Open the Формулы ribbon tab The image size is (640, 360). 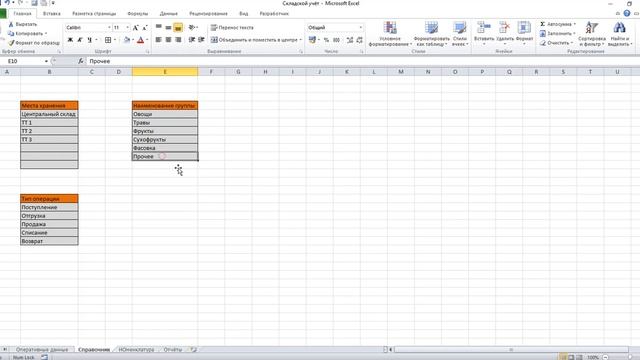click(138, 13)
